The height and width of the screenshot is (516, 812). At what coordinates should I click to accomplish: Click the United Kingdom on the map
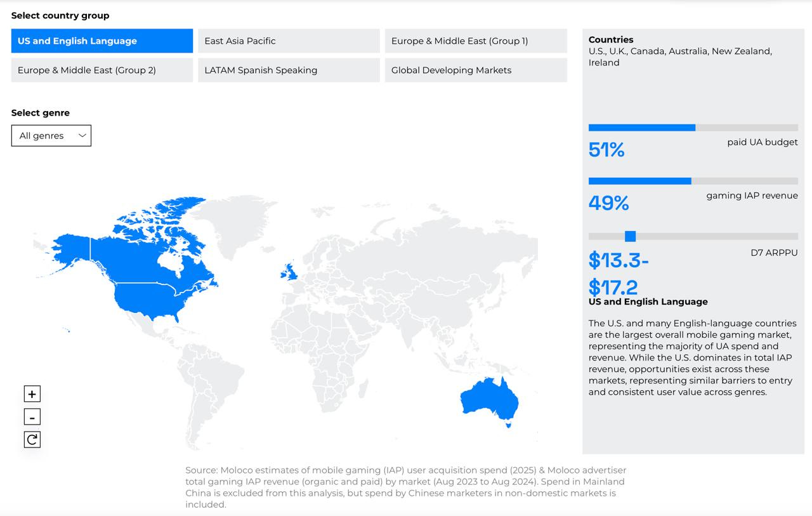(290, 272)
